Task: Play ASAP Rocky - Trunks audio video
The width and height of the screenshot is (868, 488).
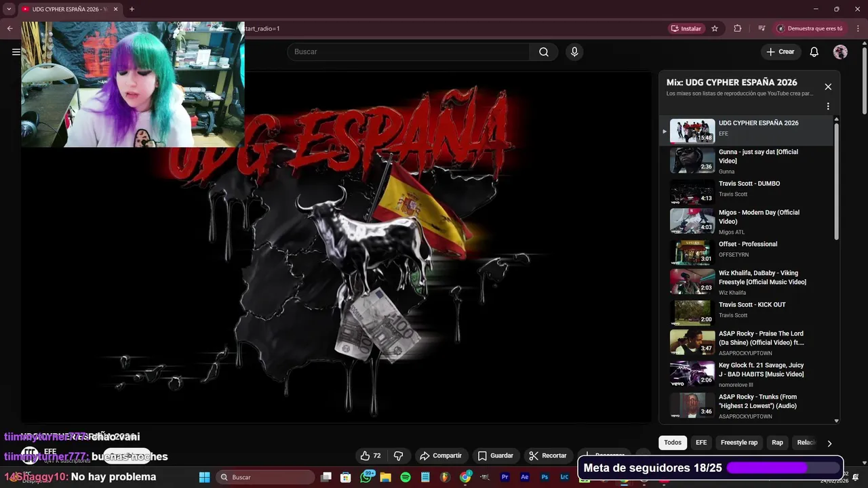Action: tap(745, 405)
